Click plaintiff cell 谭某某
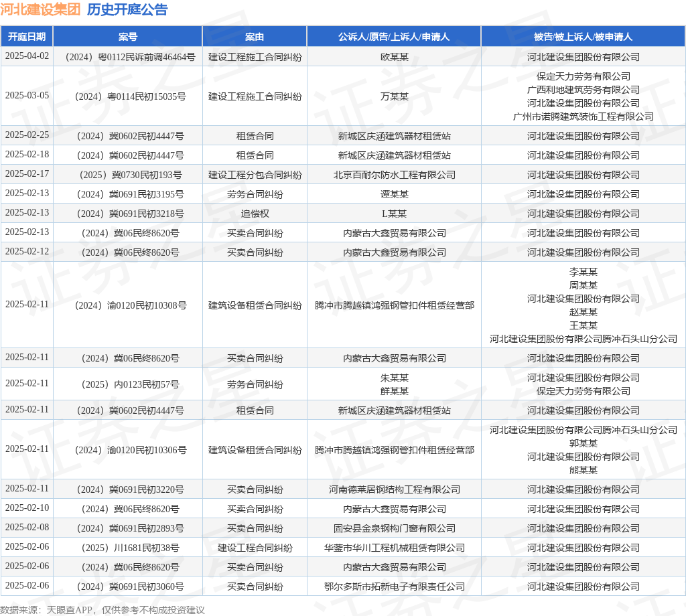The width and height of the screenshot is (686, 616). 394,194
